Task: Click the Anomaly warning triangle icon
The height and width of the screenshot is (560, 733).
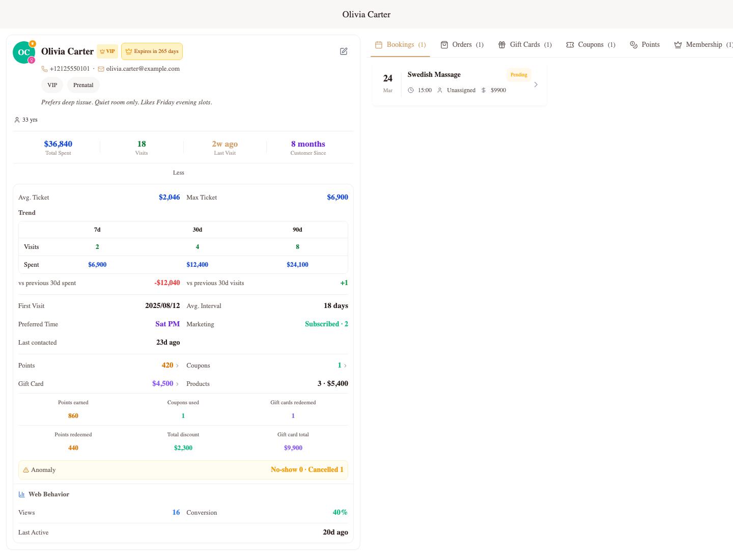Action: (26, 470)
